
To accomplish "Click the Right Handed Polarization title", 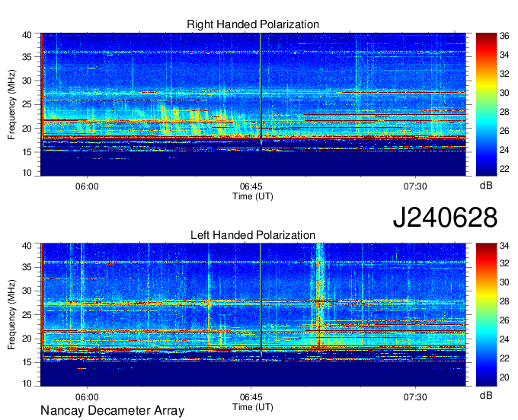I will (x=253, y=24).
